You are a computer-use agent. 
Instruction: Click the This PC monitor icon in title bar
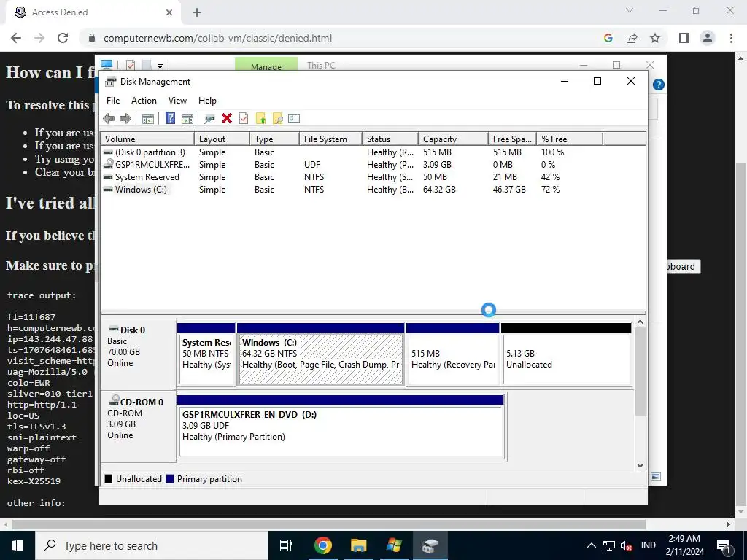[x=107, y=64]
